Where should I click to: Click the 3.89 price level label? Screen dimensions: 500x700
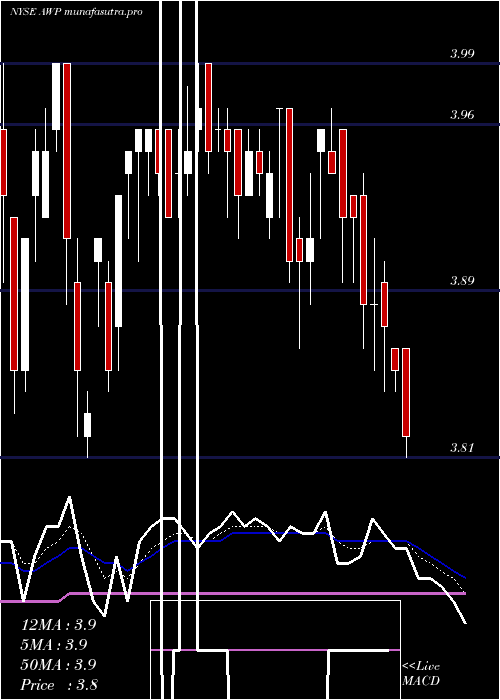pyautogui.click(x=462, y=281)
